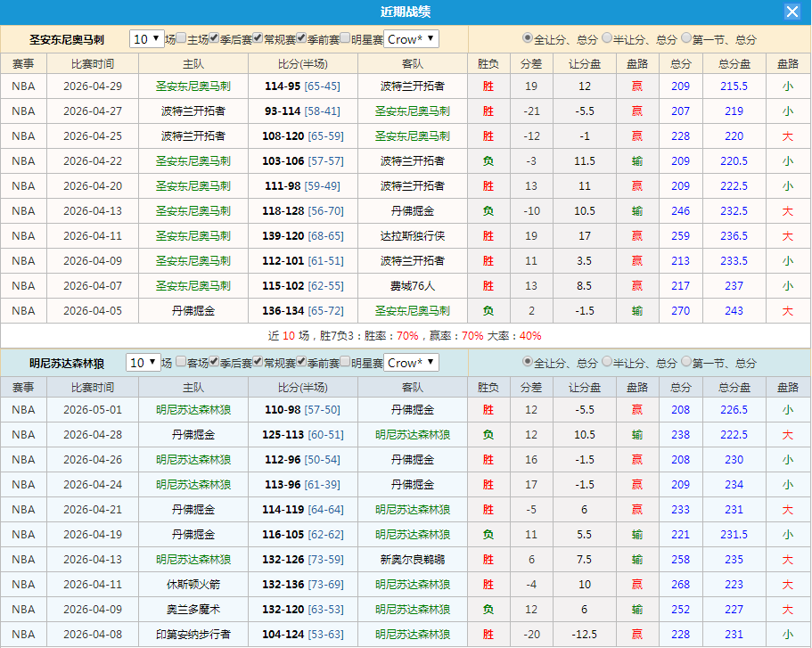
Task: Click the 圣安东尼奥马刺 team title above the first table
Action: (x=67, y=40)
